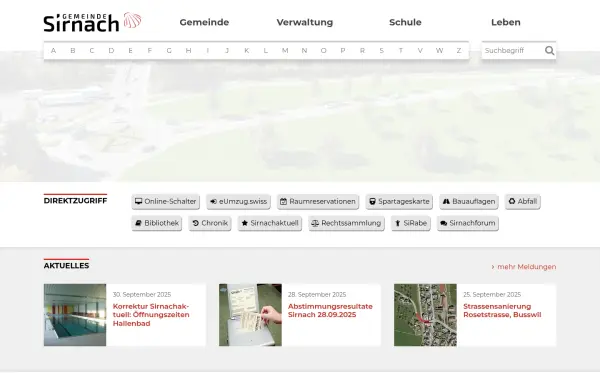Select letter V in alphabet index

420,51
